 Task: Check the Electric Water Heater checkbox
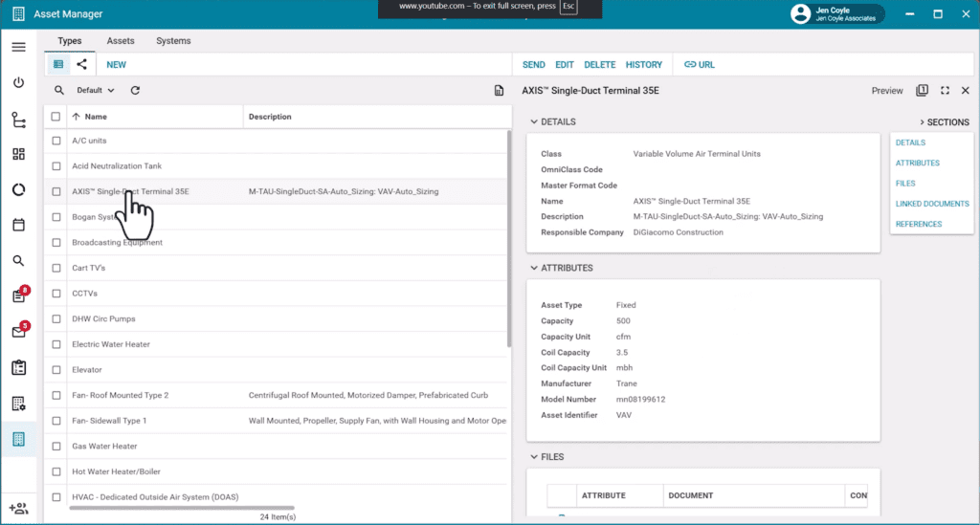coord(56,344)
